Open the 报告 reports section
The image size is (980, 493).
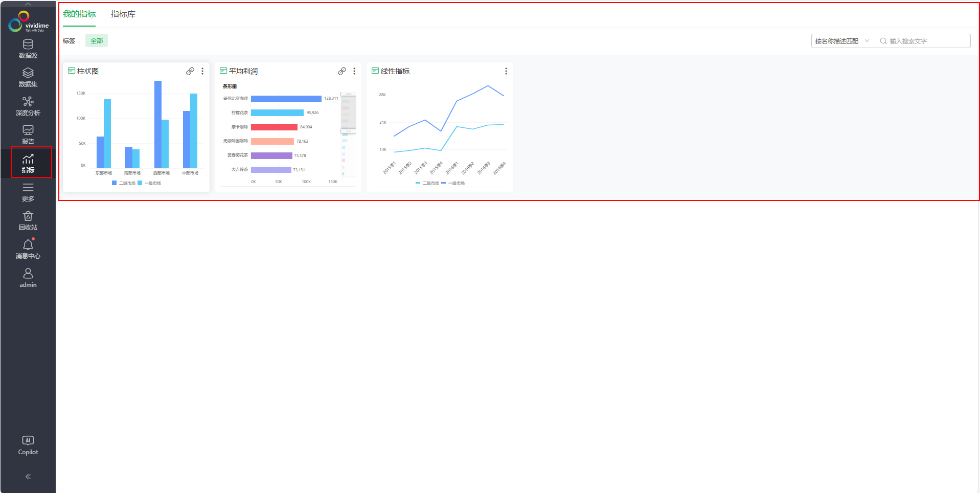[28, 135]
